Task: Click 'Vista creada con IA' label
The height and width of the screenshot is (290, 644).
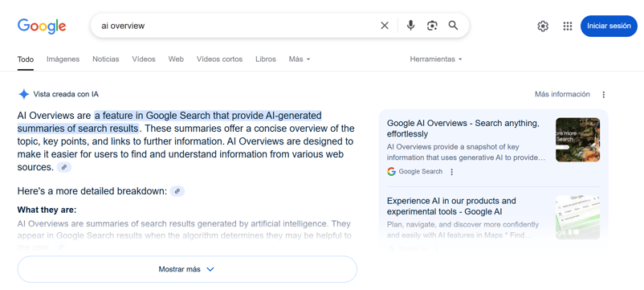Action: 66,94
